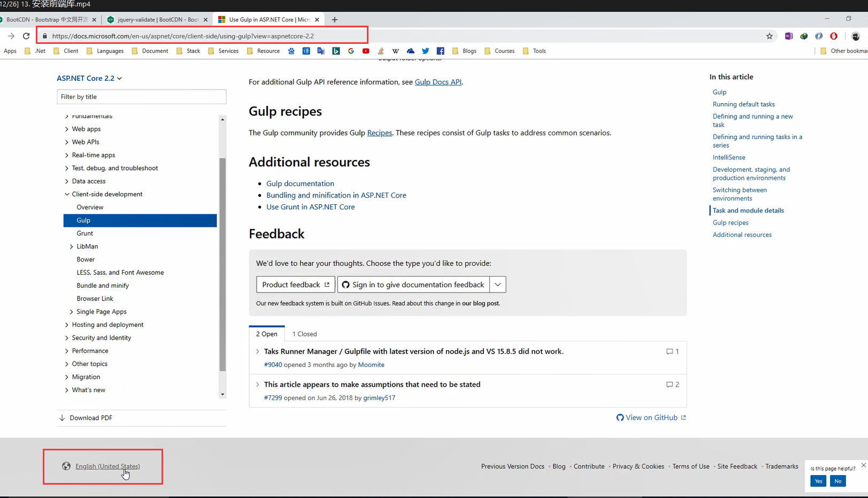Image resolution: width=868 pixels, height=498 pixels.
Task: Open the Twitter bookmark icon
Action: click(x=426, y=51)
